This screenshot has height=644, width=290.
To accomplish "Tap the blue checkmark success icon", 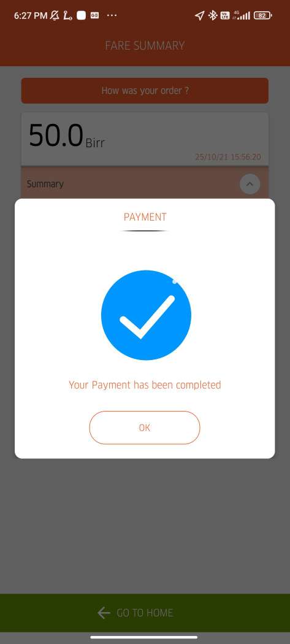I will click(x=146, y=315).
